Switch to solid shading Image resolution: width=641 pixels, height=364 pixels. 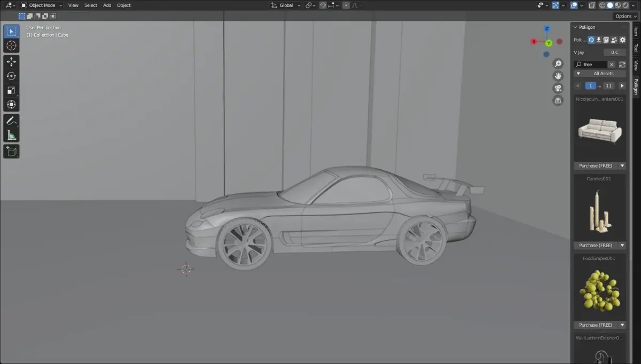click(610, 5)
